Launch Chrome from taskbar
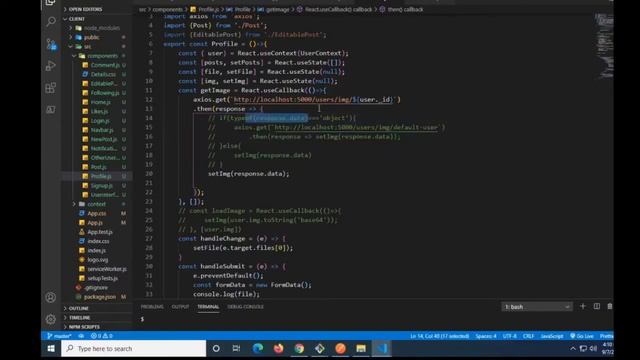Screen dimensions: 640x360 [x=299, y=349]
